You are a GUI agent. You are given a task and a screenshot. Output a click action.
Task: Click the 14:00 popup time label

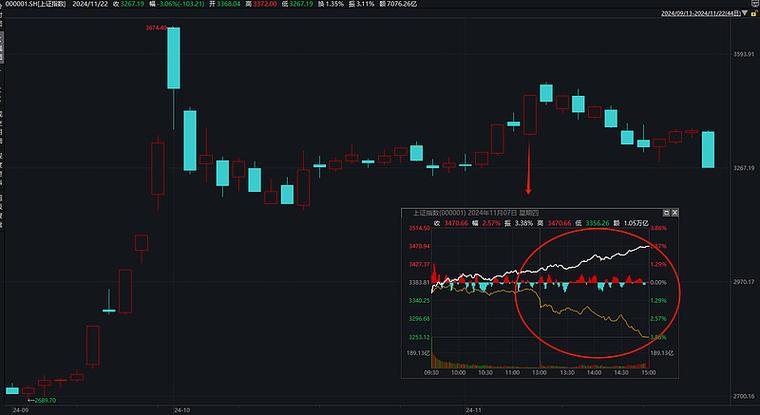[594, 373]
